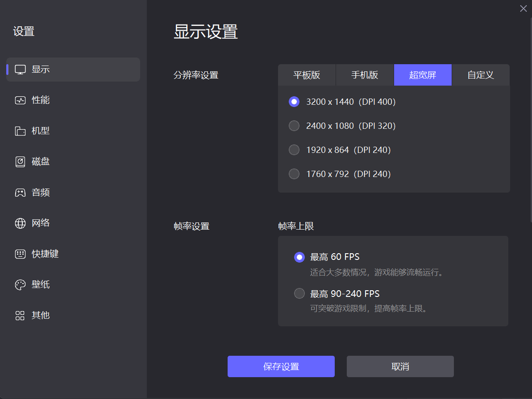Choose 1920 x 864 (DPI 240) resolution
The width and height of the screenshot is (532, 399).
294,150
